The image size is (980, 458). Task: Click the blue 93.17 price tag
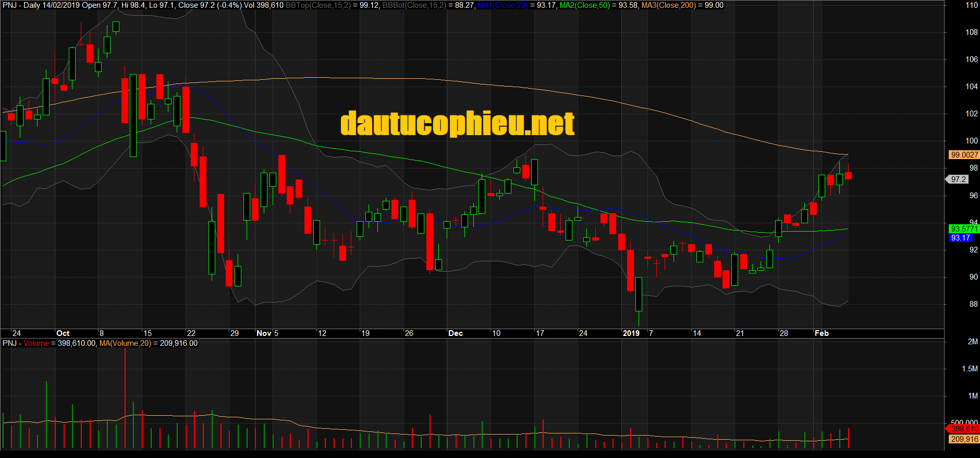[960, 238]
